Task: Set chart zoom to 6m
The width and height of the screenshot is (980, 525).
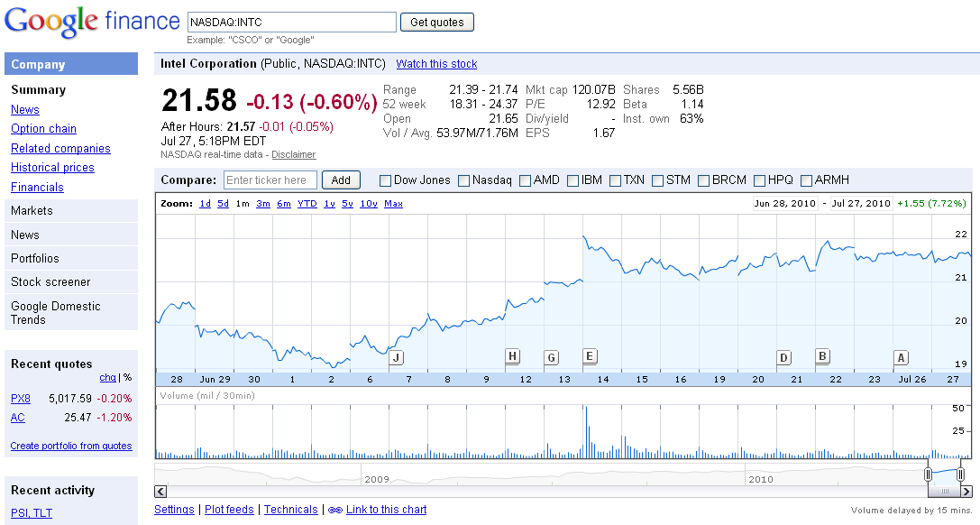Action: point(284,204)
